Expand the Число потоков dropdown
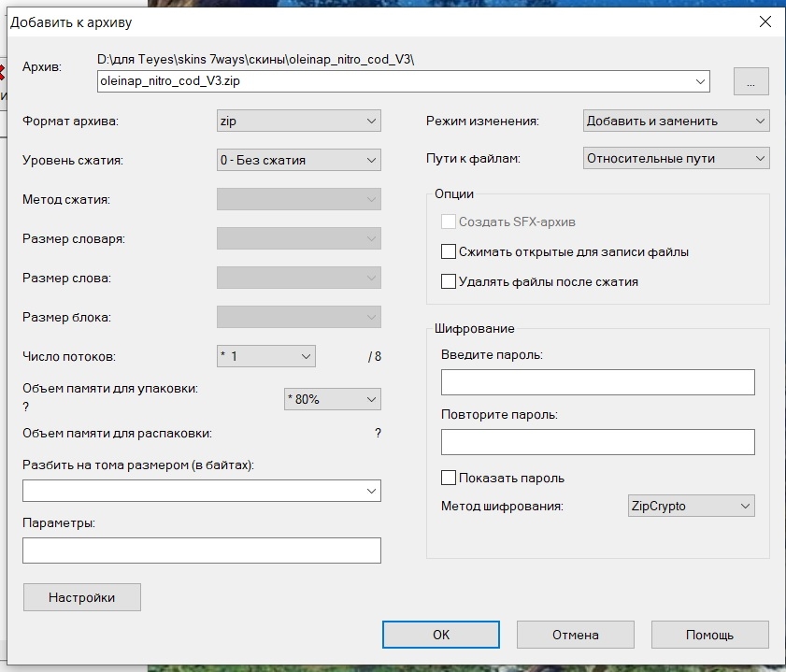 pyautogui.click(x=265, y=356)
